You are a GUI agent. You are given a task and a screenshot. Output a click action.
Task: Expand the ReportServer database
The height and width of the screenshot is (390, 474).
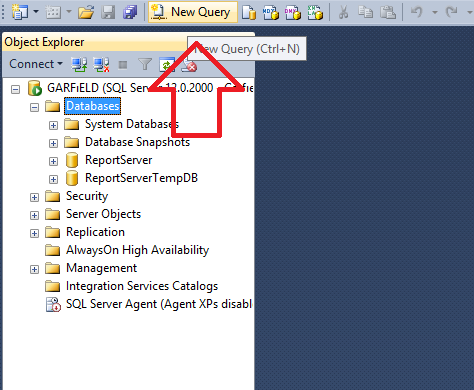(53, 161)
